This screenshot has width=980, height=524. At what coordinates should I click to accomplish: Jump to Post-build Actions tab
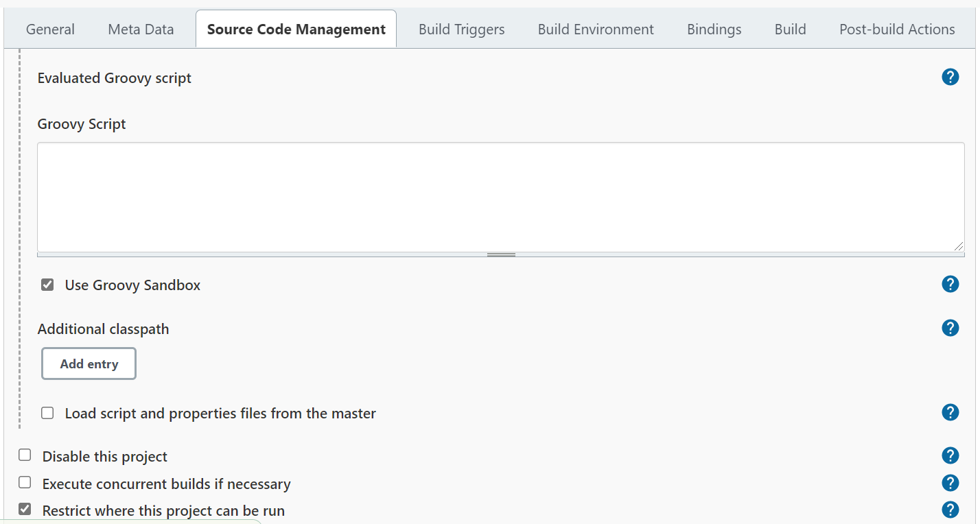coord(897,29)
